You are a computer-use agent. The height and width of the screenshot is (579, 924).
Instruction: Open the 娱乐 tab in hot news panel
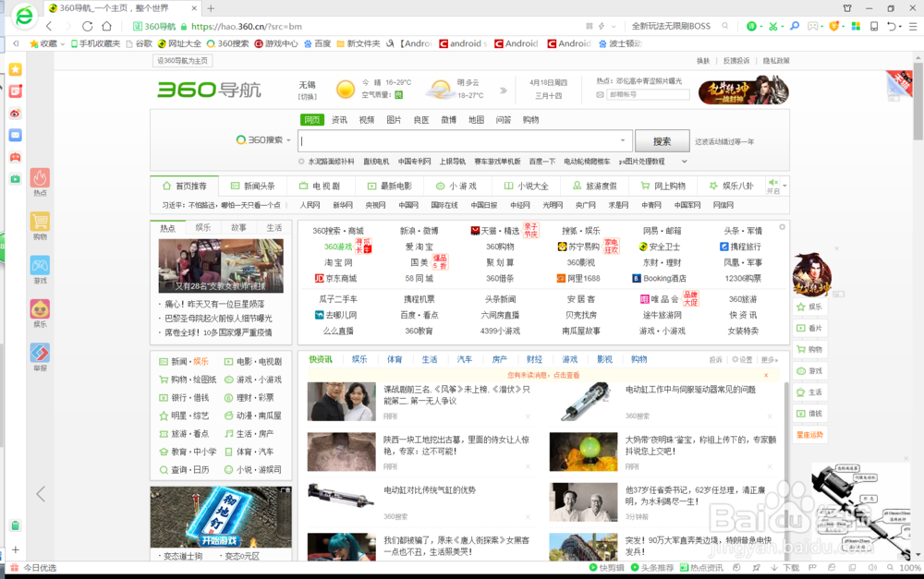coord(202,228)
